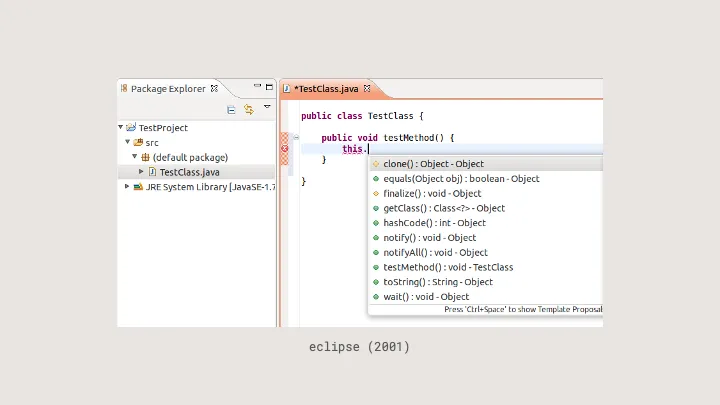The image size is (720, 405).
Task: Click 'testMethod()' in the method declaration
Action: [x=414, y=138]
